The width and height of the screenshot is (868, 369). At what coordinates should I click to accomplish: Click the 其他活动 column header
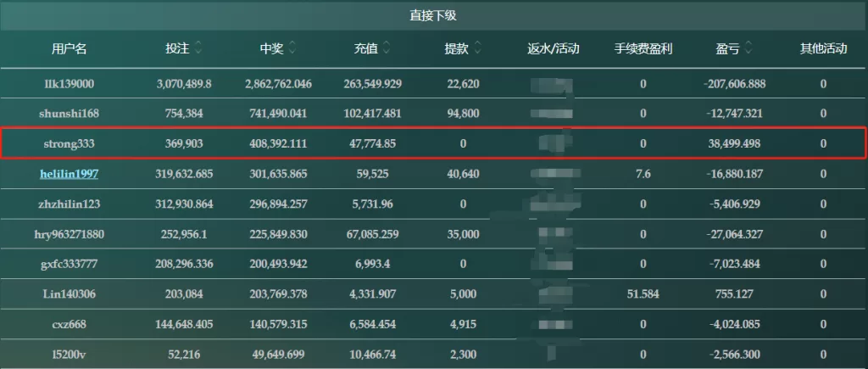(823, 49)
